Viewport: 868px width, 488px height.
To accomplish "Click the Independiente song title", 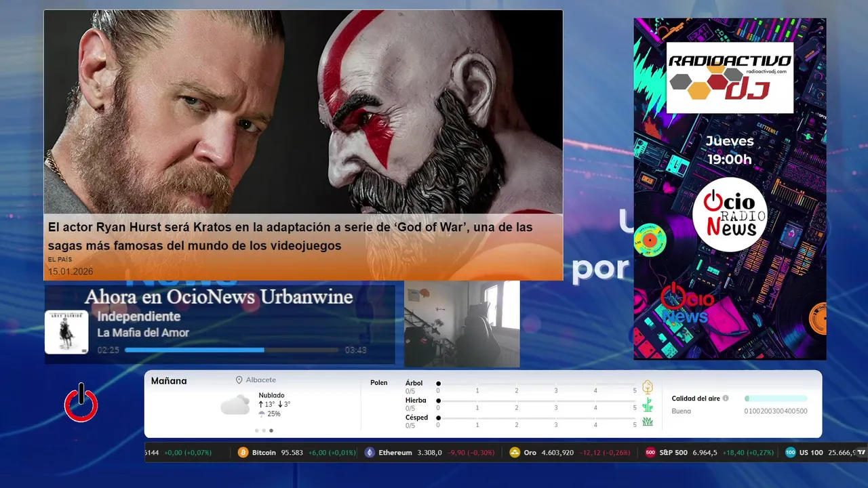I will click(x=139, y=317).
